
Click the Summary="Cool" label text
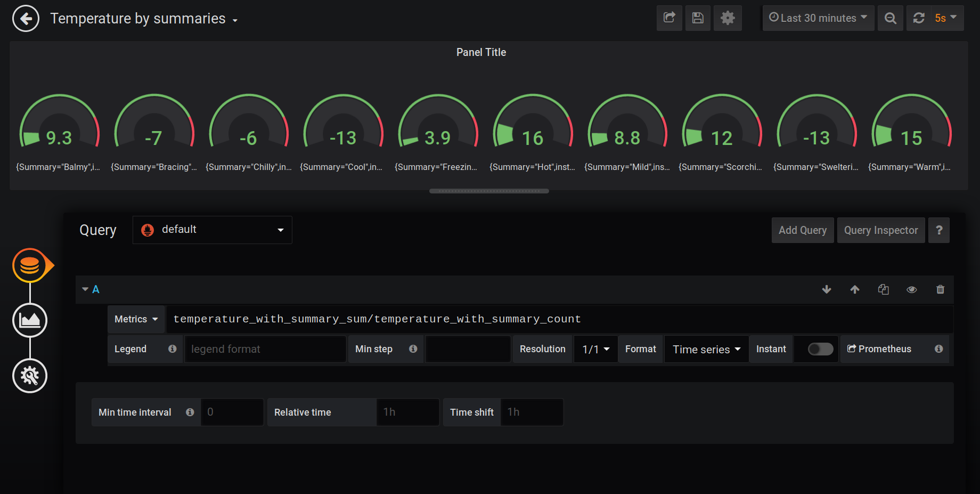pos(341,167)
